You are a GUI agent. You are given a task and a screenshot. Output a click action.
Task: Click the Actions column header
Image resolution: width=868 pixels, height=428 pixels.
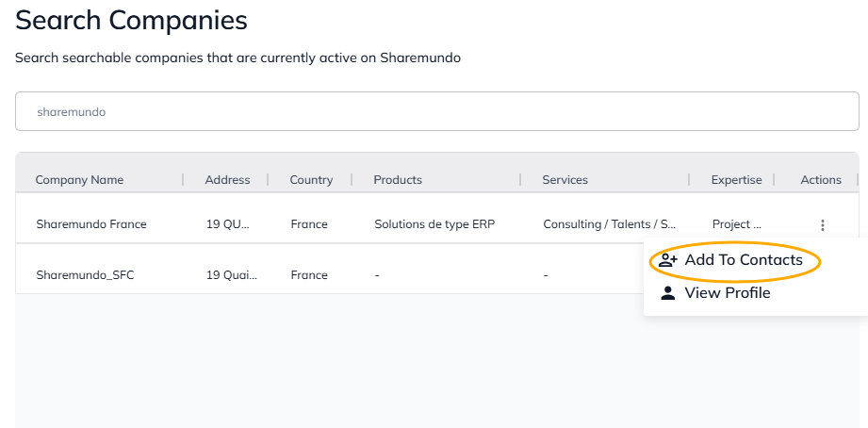[821, 180]
